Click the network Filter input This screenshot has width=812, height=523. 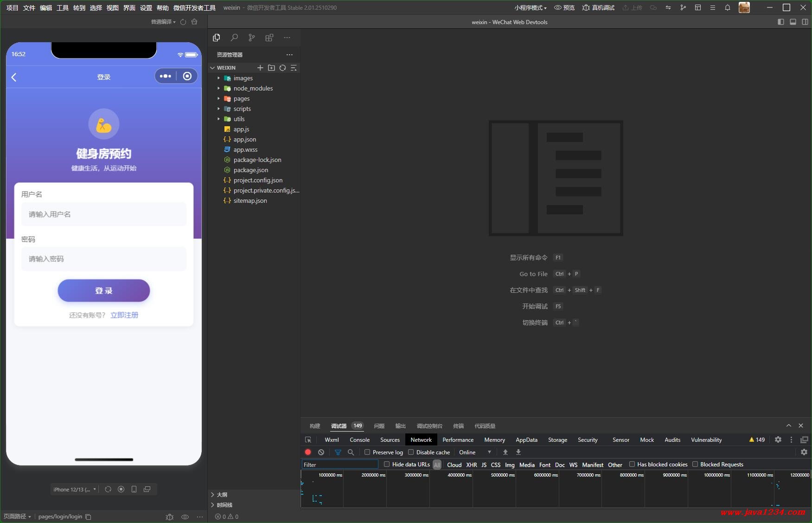point(340,465)
